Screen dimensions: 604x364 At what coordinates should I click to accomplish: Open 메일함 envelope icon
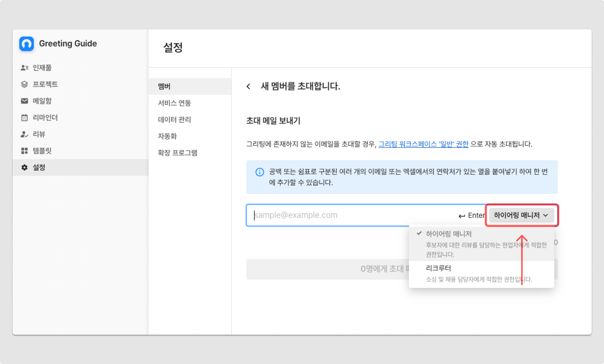click(24, 101)
